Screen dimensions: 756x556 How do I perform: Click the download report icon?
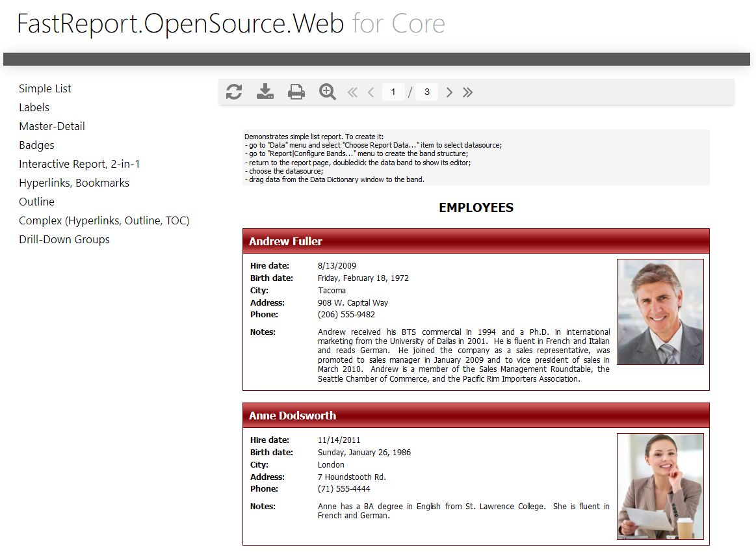click(x=265, y=92)
